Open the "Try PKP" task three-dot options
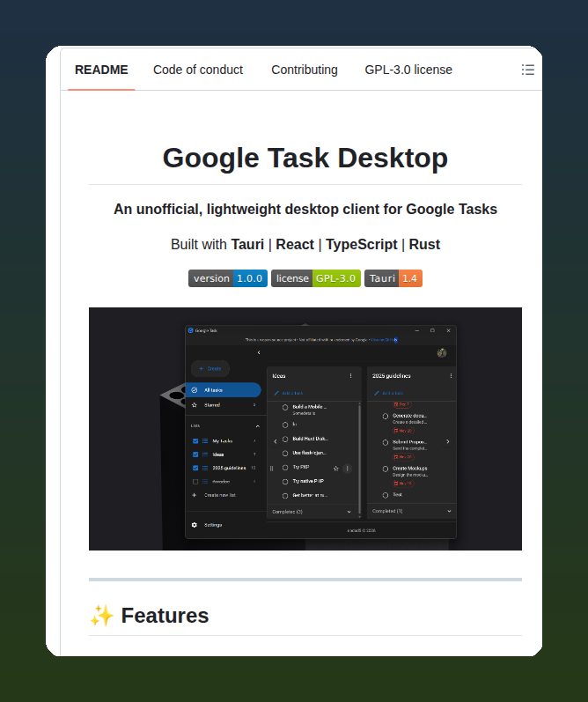The image size is (588, 702). pos(347,469)
